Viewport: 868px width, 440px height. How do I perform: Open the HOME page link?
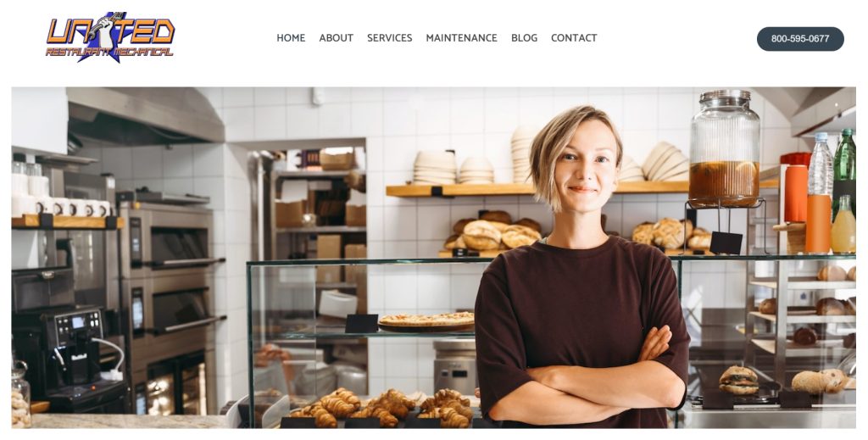click(x=291, y=38)
